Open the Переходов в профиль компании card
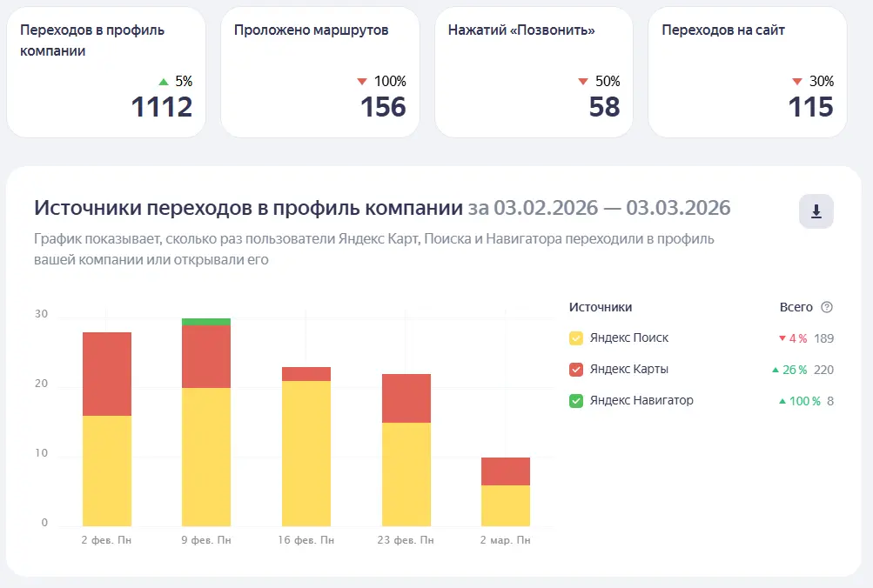Viewport: 873px width, 588px height. click(x=106, y=72)
